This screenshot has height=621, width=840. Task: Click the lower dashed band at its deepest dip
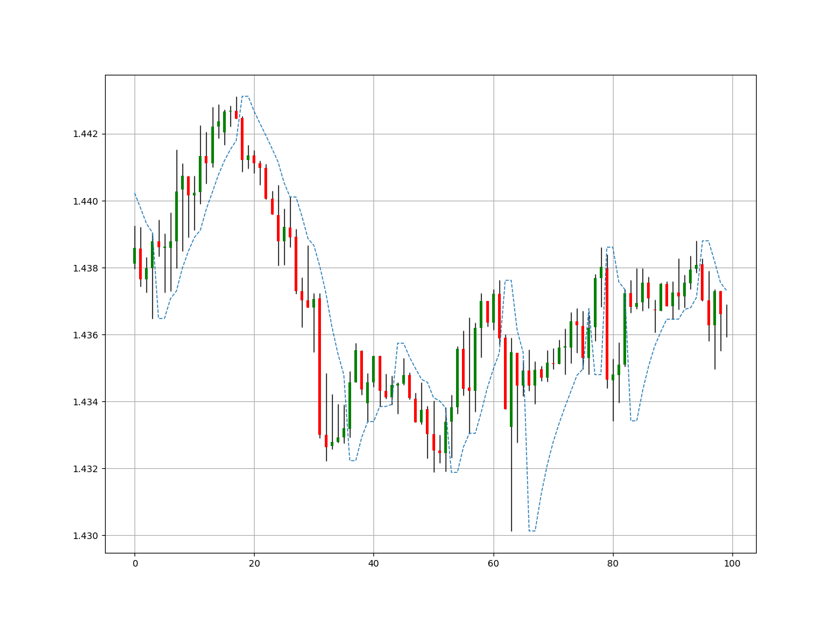[530, 531]
